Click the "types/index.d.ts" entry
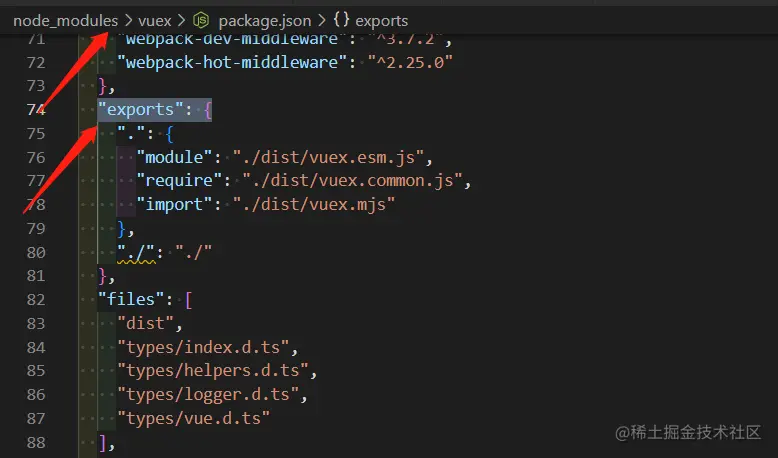The width and height of the screenshot is (778, 458). coord(203,347)
